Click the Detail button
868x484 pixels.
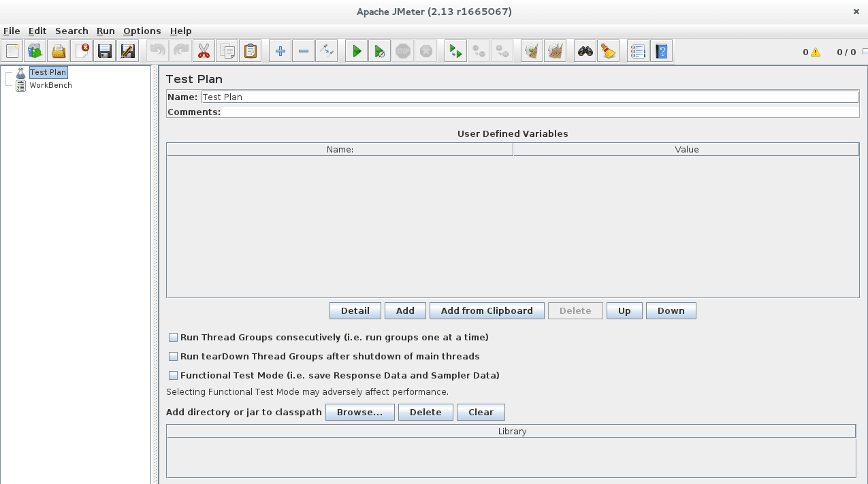pos(355,310)
